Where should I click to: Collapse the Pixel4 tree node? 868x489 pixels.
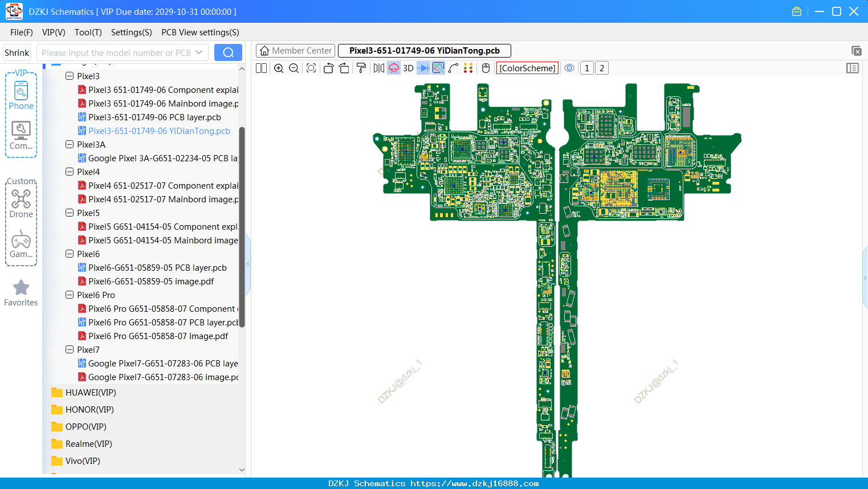tap(70, 172)
